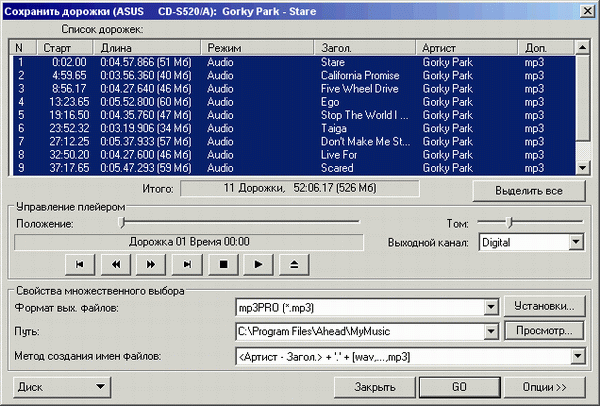Play the selected track

[259, 264]
